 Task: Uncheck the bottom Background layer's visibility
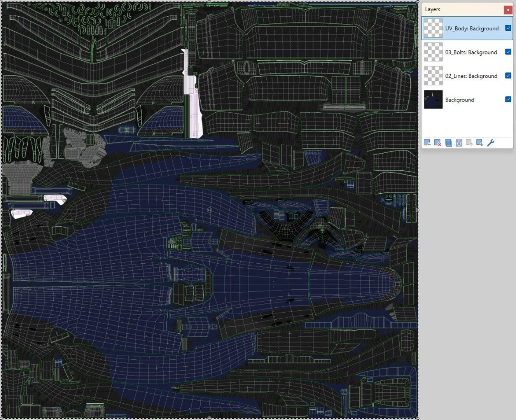[508, 99]
